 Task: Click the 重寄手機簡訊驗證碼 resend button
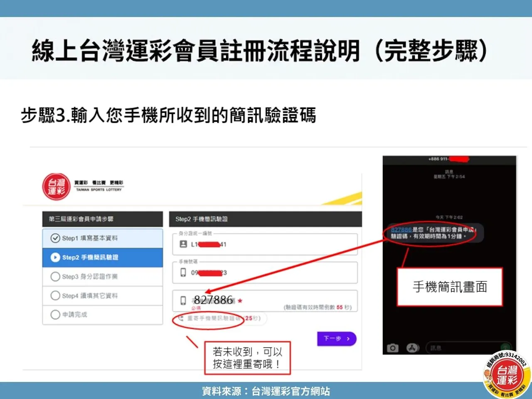click(219, 318)
